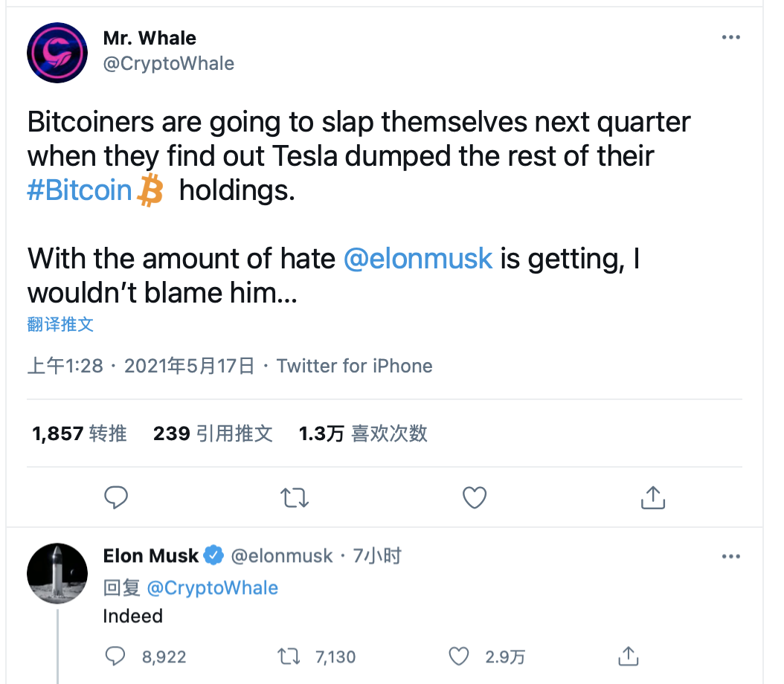Click 翻译推文 to translate the tweet
Image resolution: width=784 pixels, height=684 pixels.
coord(60,324)
